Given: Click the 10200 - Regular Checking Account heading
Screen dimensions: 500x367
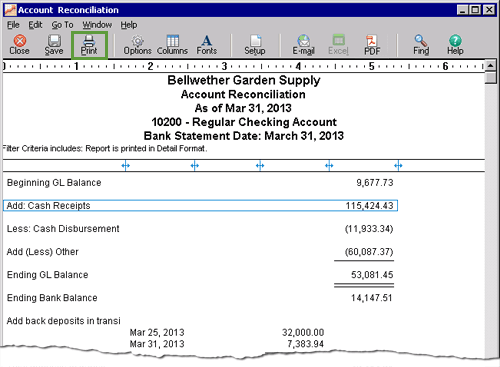Looking at the screenshot, I should 244,122.
